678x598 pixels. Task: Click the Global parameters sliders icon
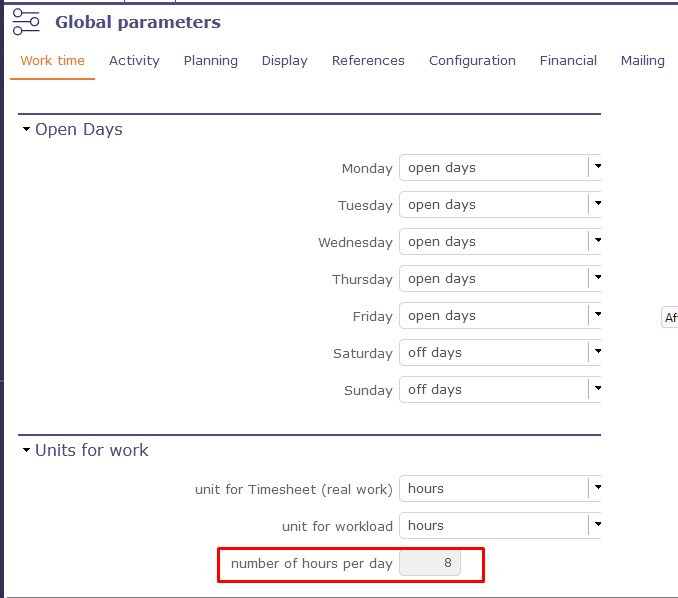coord(26,22)
